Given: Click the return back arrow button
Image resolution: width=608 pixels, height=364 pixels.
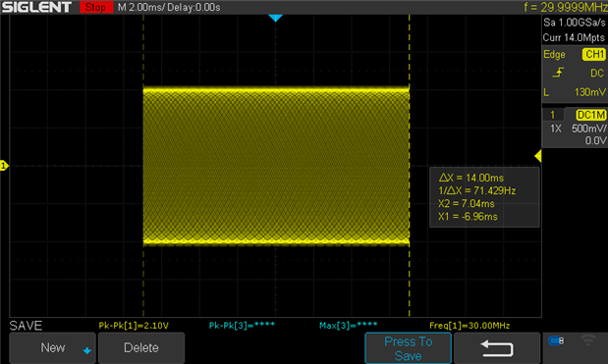Looking at the screenshot, I should pyautogui.click(x=497, y=348).
